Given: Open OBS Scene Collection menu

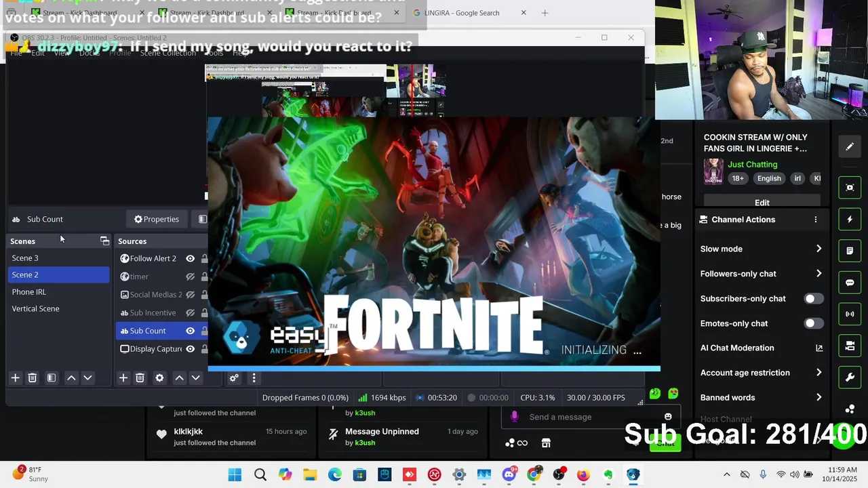Looking at the screenshot, I should click(x=167, y=53).
